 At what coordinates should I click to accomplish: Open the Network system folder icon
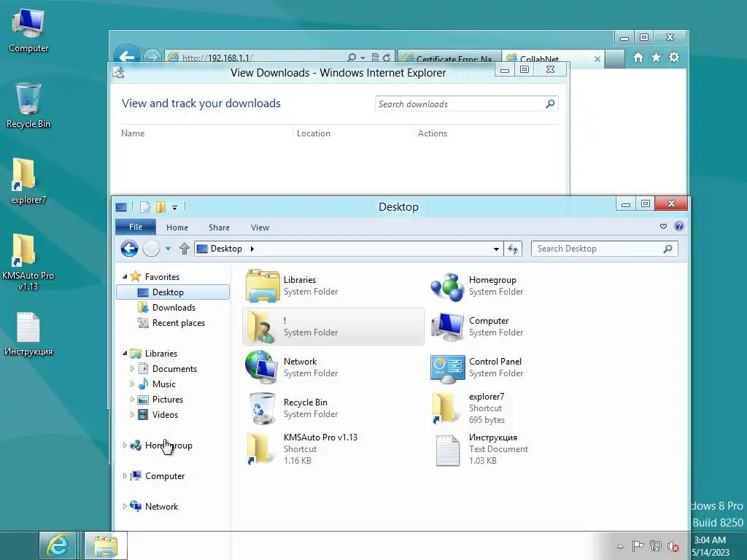pos(262,367)
